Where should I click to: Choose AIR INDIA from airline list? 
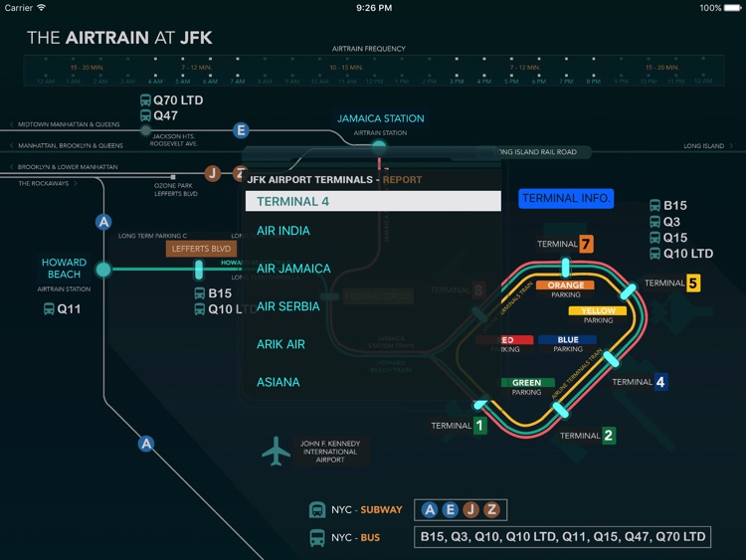click(x=283, y=231)
